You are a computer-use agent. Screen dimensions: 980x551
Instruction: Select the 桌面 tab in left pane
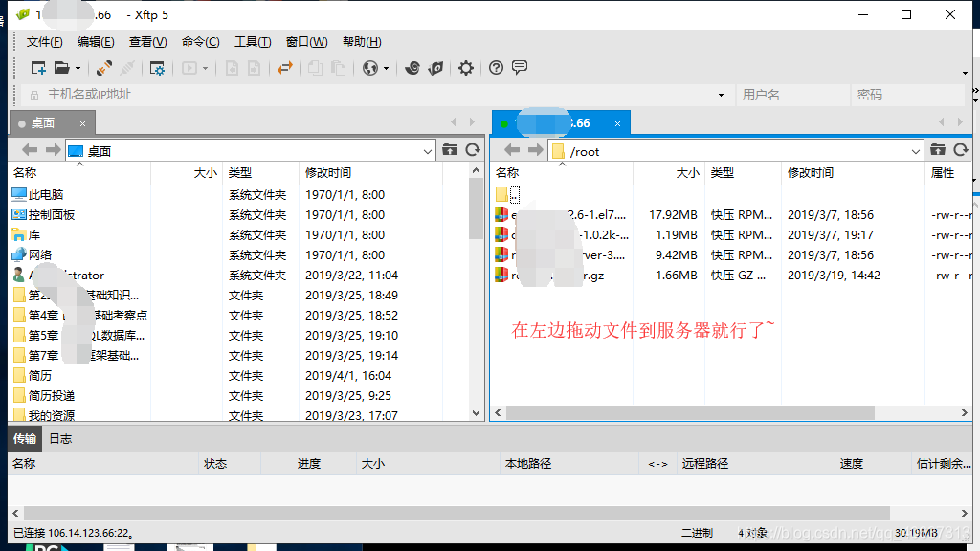pyautogui.click(x=44, y=122)
